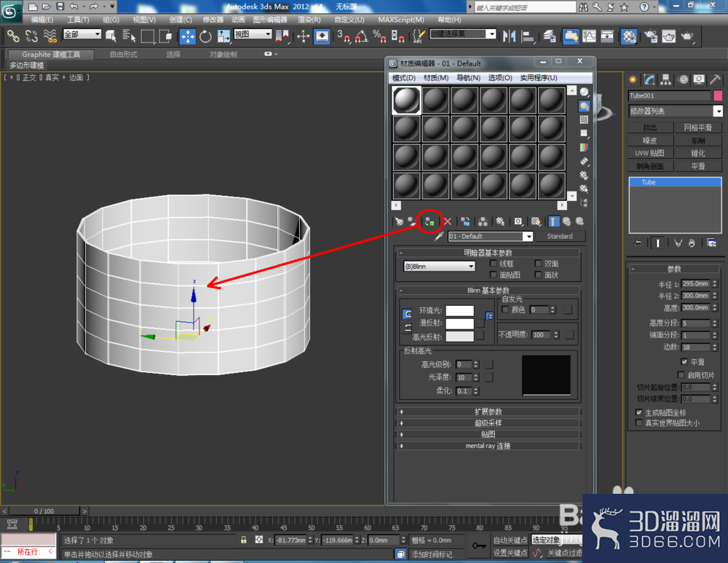Click Get Material icon in Material Editor
Screen dimensions: 728x563
pos(399,221)
